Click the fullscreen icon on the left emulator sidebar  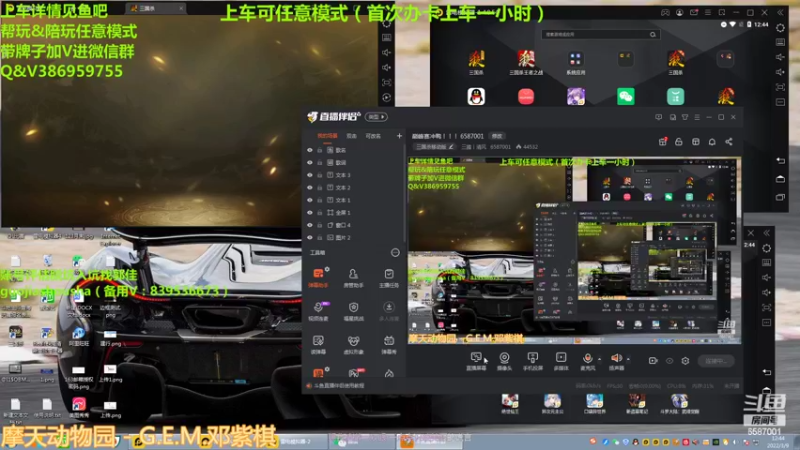coord(387,82)
